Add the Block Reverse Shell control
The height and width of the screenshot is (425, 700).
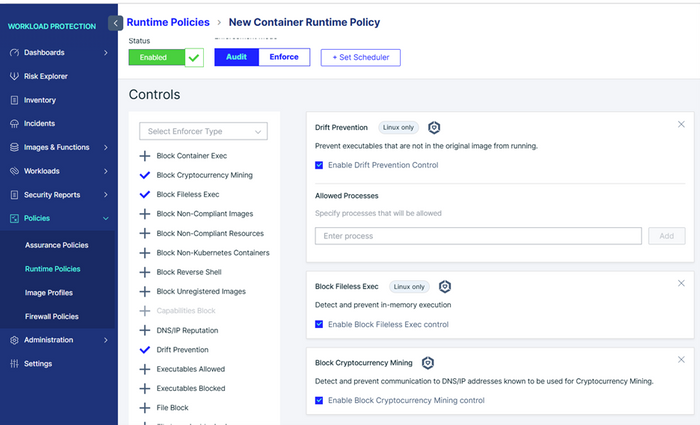(145, 272)
